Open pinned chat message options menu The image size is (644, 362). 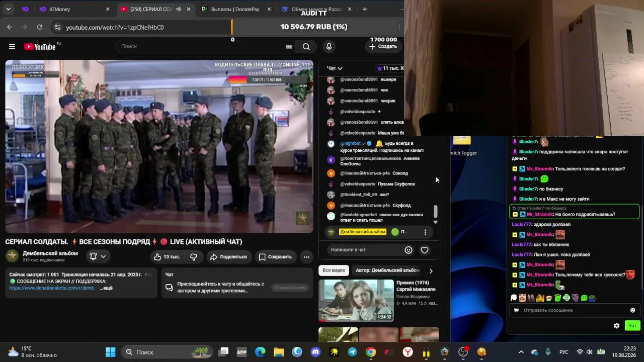pyautogui.click(x=425, y=232)
